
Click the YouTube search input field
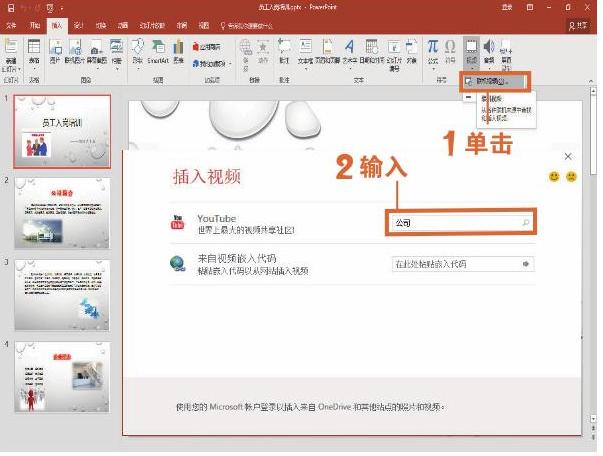tap(461, 223)
